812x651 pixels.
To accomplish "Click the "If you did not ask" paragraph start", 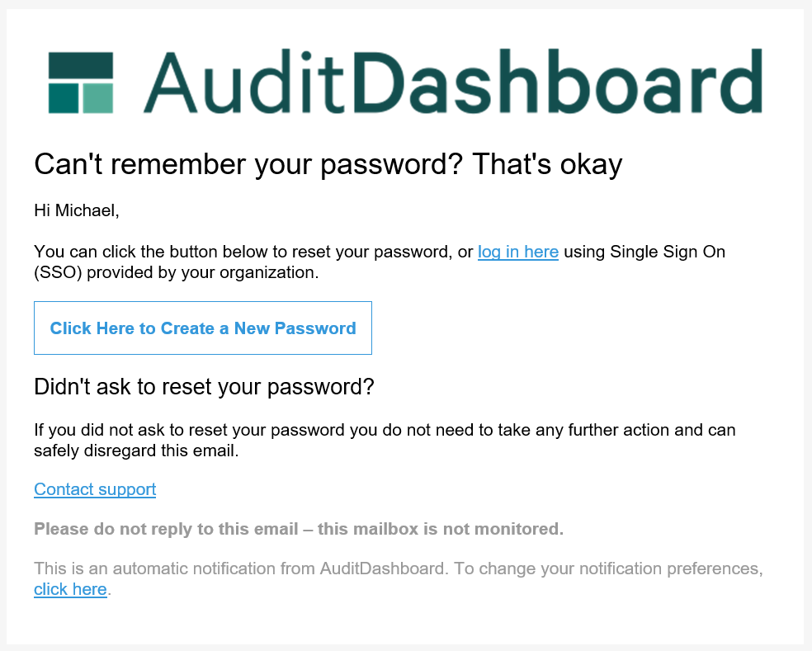I will click(x=99, y=430).
